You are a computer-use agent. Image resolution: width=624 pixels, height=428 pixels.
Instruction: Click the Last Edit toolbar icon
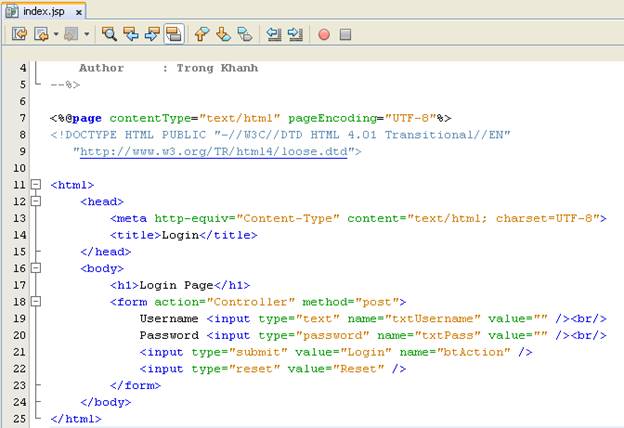pyautogui.click(x=19, y=34)
